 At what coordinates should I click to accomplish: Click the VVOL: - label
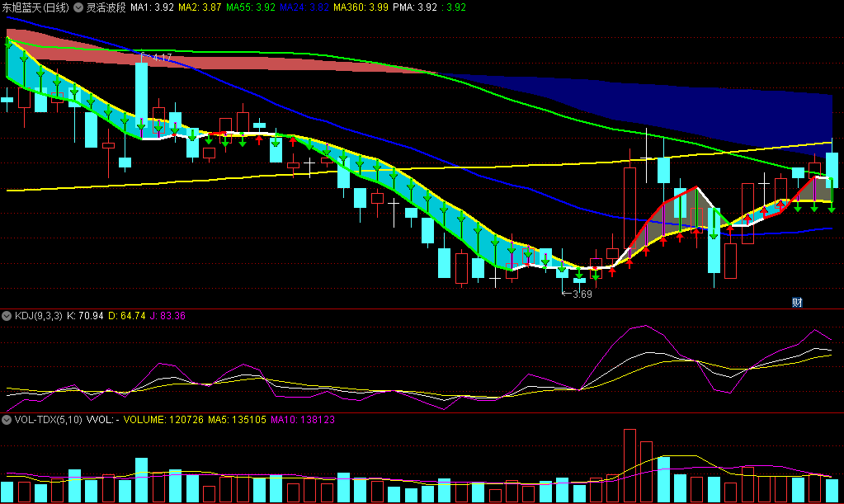coord(103,420)
